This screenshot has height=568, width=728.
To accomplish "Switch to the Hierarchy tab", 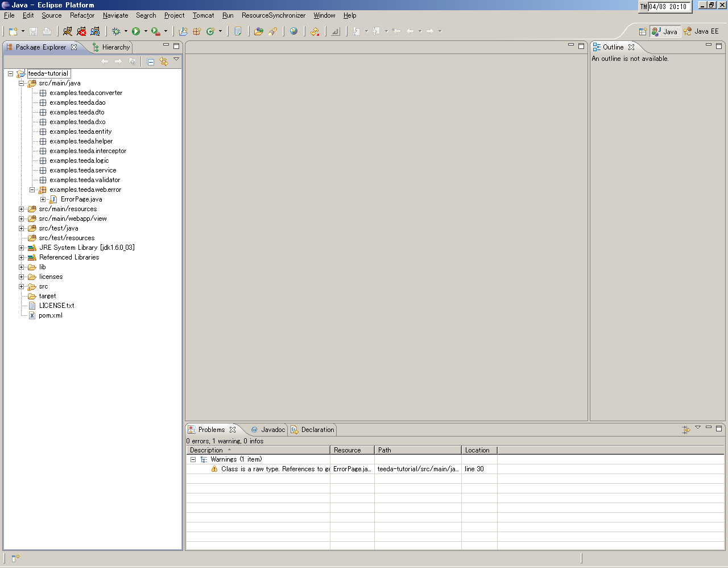I will [112, 47].
